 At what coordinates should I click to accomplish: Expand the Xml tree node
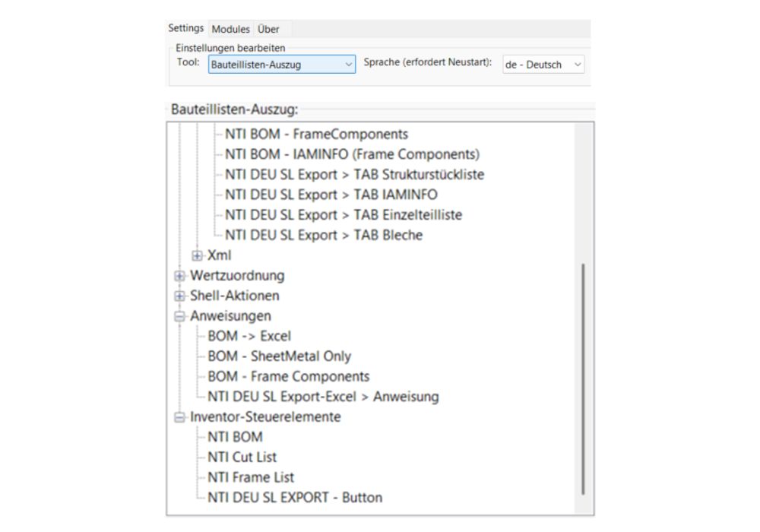(x=198, y=255)
